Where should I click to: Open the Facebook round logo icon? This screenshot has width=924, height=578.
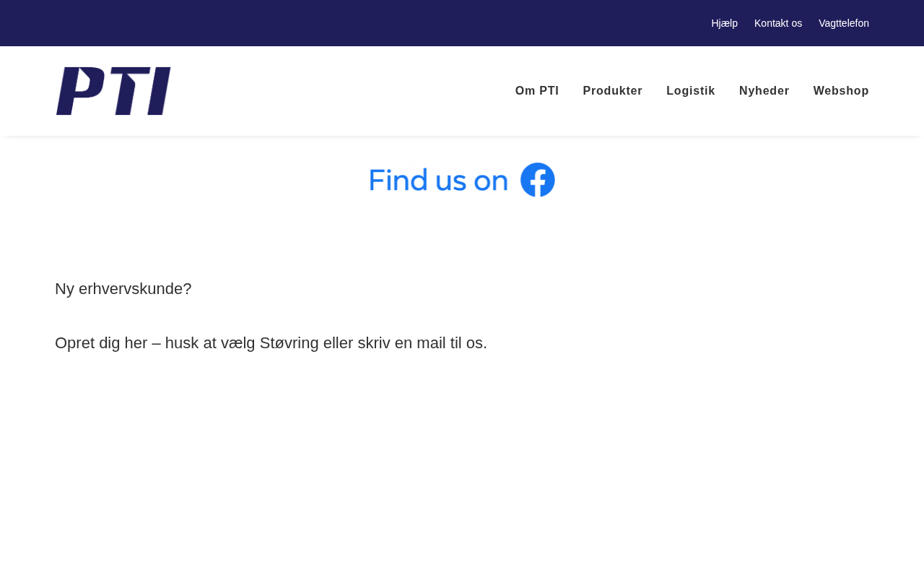(x=538, y=180)
